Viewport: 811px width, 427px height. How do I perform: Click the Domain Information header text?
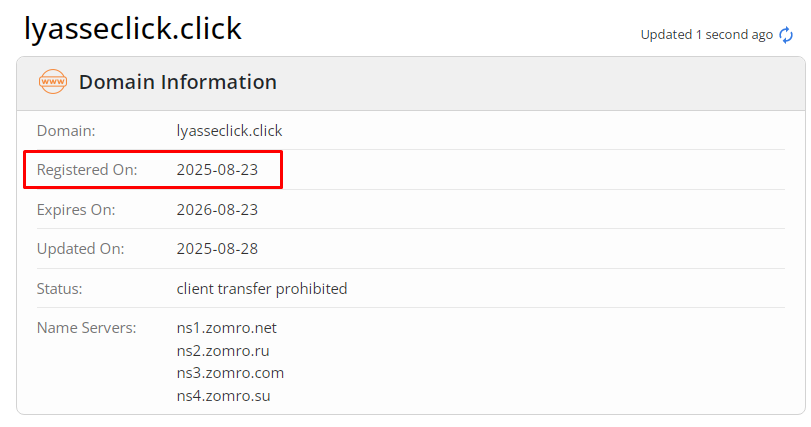(178, 82)
